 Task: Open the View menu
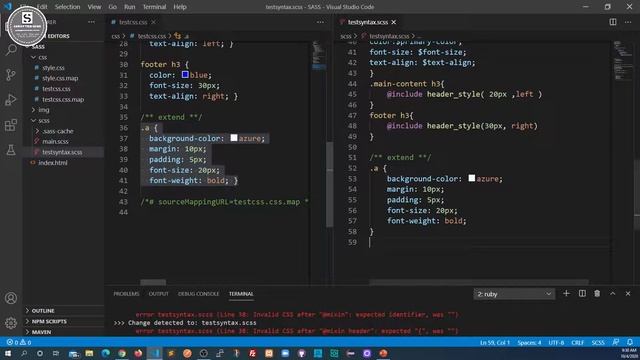[x=94, y=7]
